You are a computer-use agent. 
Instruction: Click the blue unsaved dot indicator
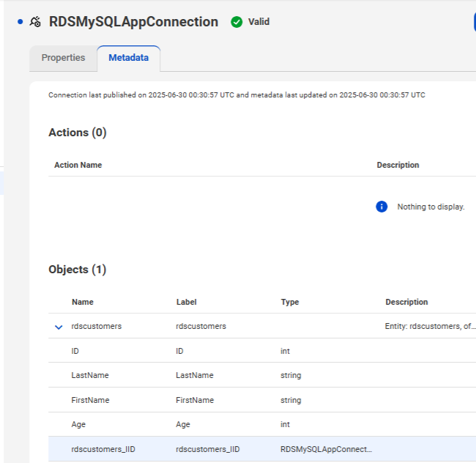pos(21,21)
